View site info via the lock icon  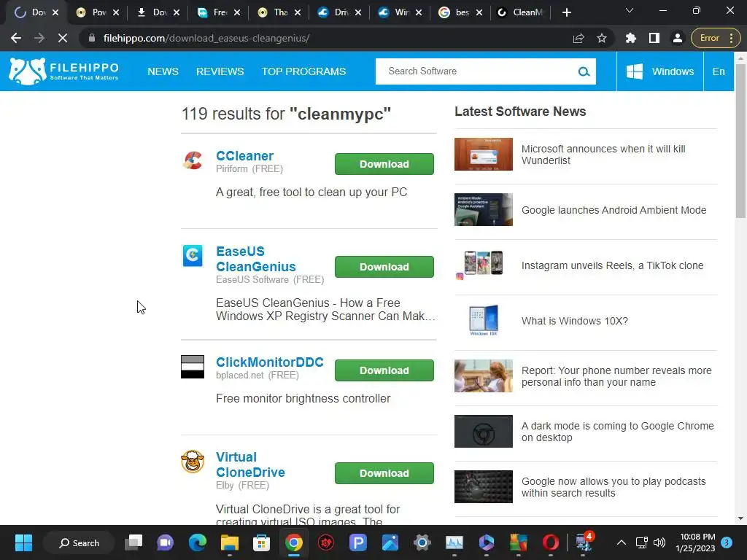point(92,38)
